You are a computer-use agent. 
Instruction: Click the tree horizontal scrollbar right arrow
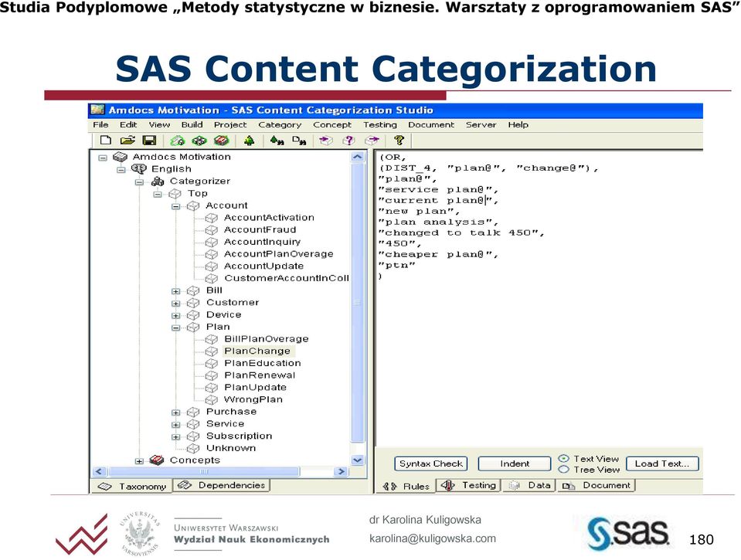(x=342, y=471)
